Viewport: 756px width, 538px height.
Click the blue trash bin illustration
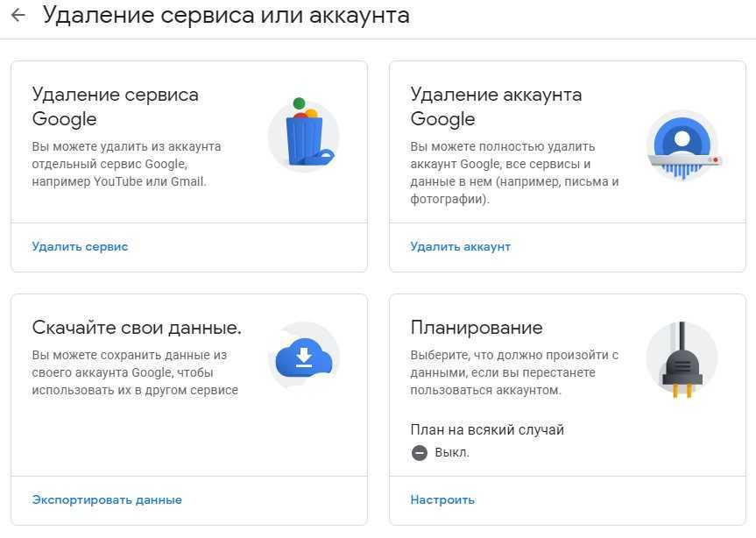pos(304,133)
